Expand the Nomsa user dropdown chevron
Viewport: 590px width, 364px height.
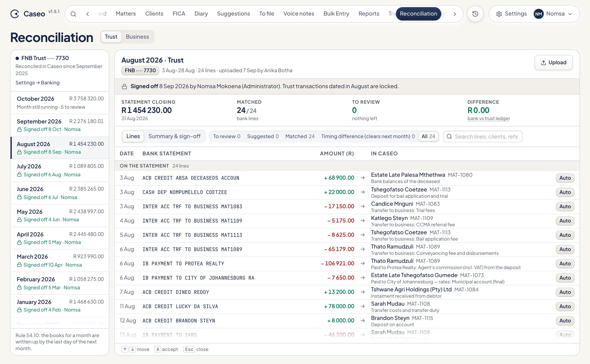(570, 14)
